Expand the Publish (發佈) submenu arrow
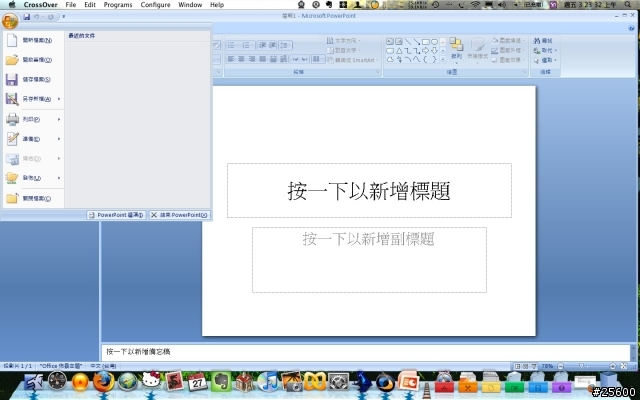Image resolution: width=640 pixels, height=400 pixels. pos(59,178)
